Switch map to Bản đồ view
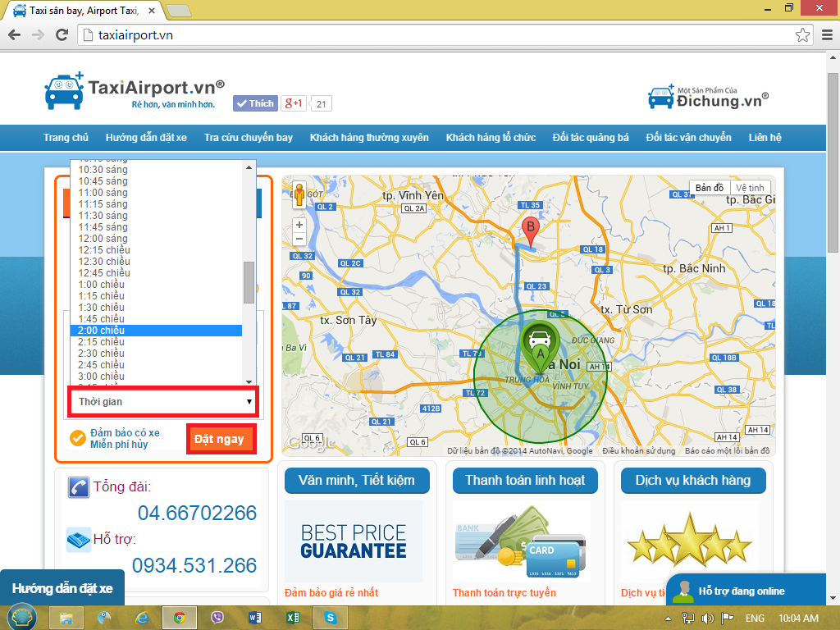 click(710, 188)
